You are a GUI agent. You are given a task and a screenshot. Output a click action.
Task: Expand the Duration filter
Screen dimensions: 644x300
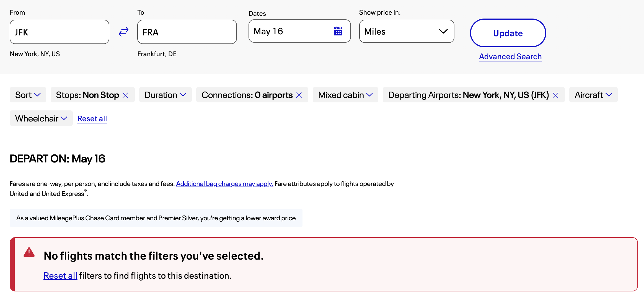tap(165, 95)
